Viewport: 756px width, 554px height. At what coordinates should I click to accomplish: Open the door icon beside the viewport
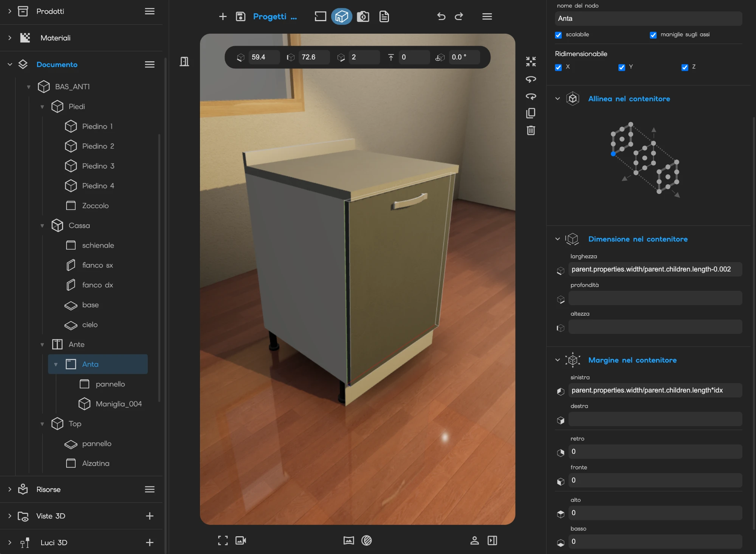[184, 62]
